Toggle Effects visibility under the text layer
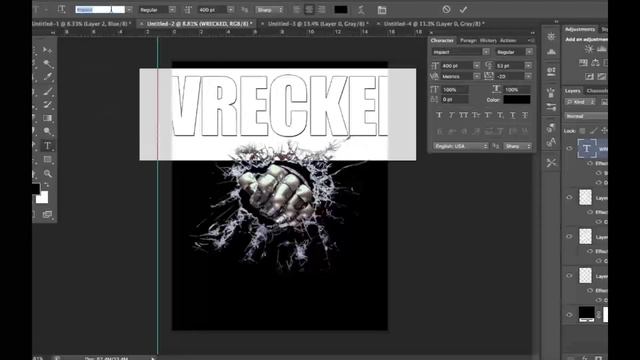 590,163
